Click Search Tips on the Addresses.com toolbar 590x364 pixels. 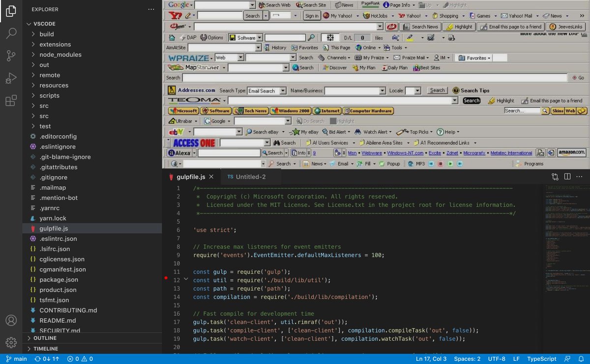[471, 90]
